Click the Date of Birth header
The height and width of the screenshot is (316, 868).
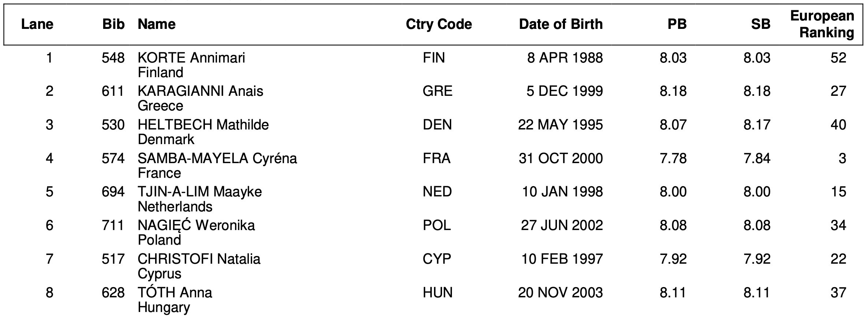point(561,24)
